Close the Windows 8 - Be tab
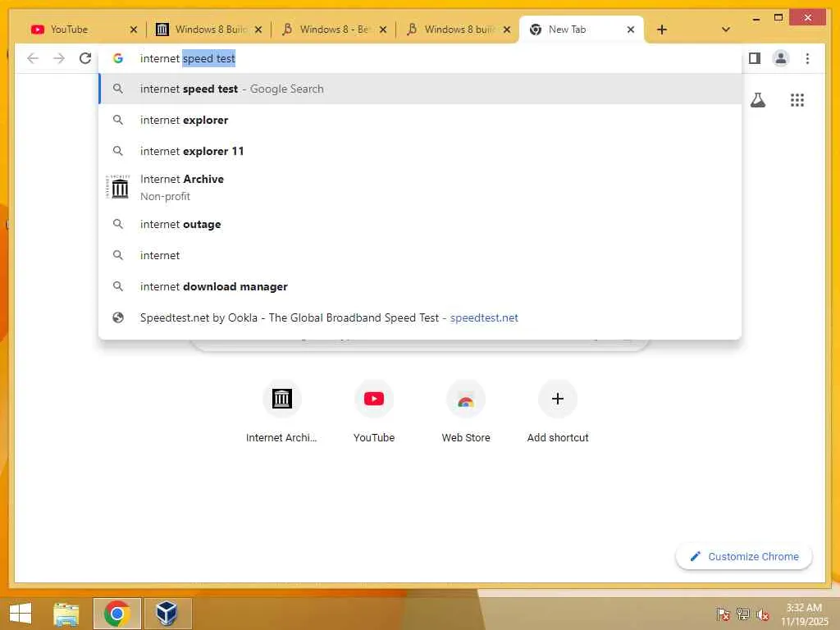 [382, 30]
